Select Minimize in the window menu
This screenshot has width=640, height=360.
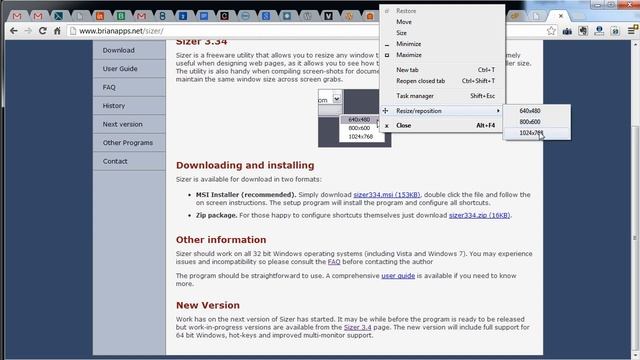[442, 44]
